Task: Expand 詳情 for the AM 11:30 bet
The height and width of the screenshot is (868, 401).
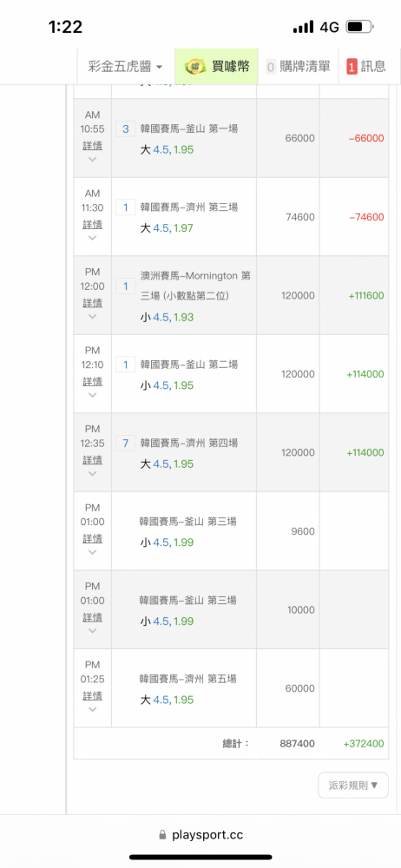Action: (93, 225)
